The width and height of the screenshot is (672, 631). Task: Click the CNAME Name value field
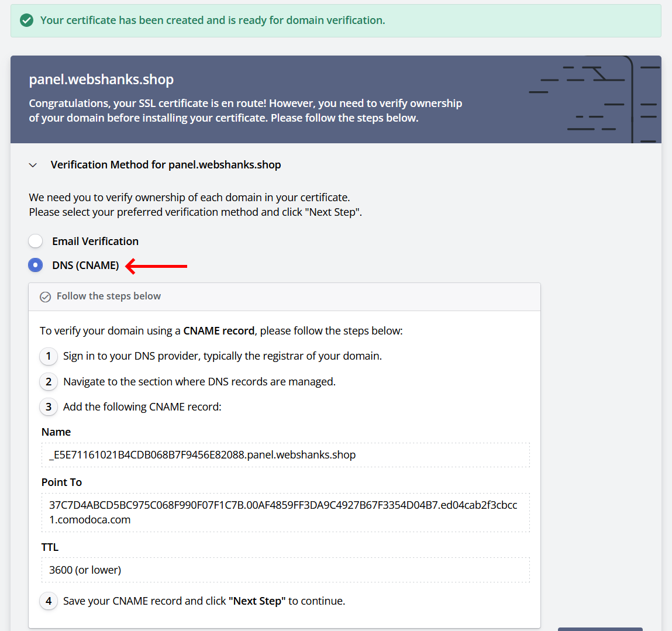point(285,455)
